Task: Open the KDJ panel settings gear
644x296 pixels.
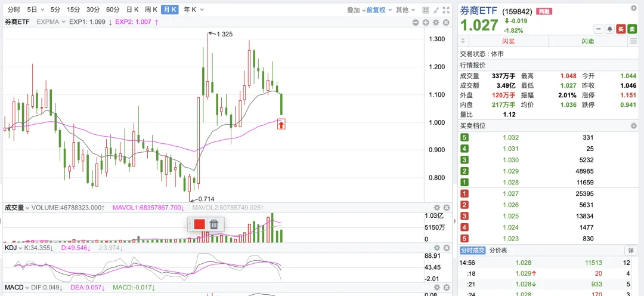Action: (437, 248)
